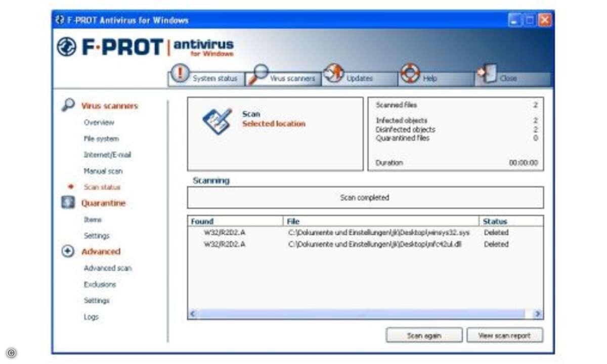This screenshot has height=364, width=607.
Task: Close the F-PROT window with X
Action: pyautogui.click(x=544, y=20)
